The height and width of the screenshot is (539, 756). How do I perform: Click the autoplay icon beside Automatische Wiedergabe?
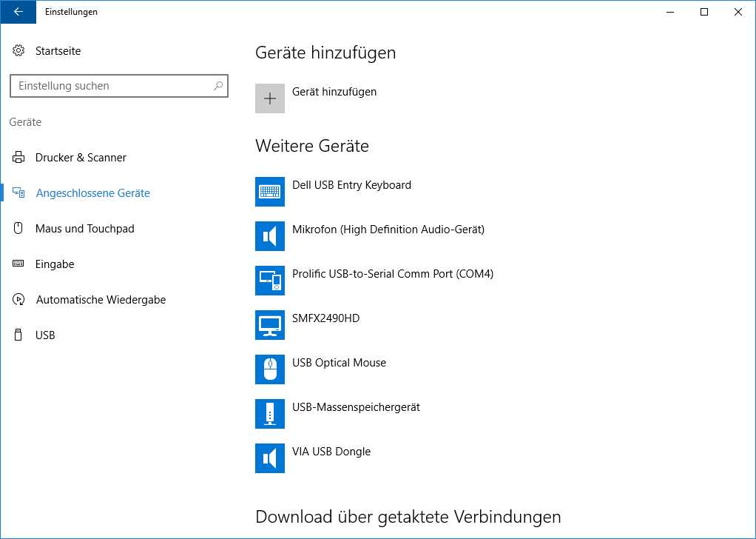point(18,299)
